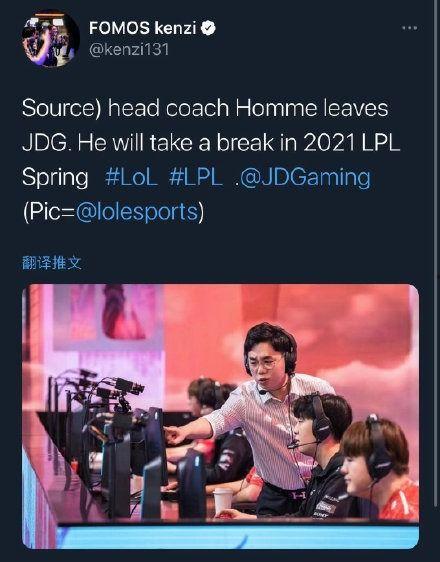Open the #LoL hashtag
The image size is (440, 562).
tap(131, 177)
